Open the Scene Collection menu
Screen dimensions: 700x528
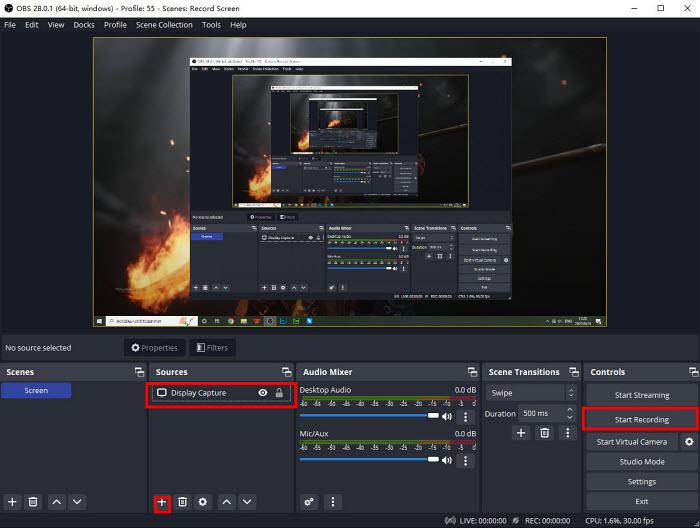tap(164, 25)
